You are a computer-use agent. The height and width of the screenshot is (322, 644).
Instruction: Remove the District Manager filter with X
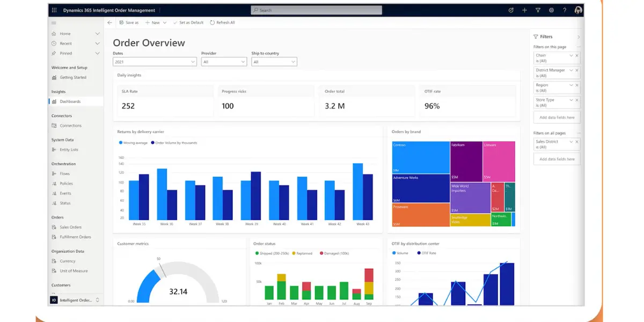tap(577, 70)
